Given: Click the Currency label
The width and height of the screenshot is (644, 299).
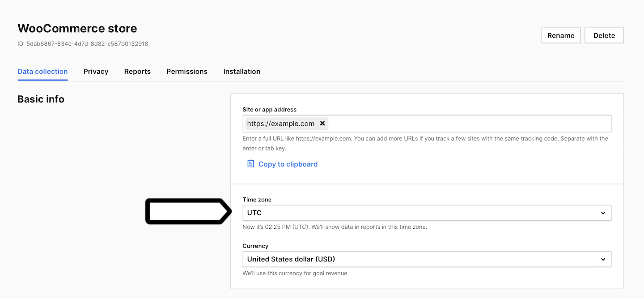Looking at the screenshot, I should point(255,246).
